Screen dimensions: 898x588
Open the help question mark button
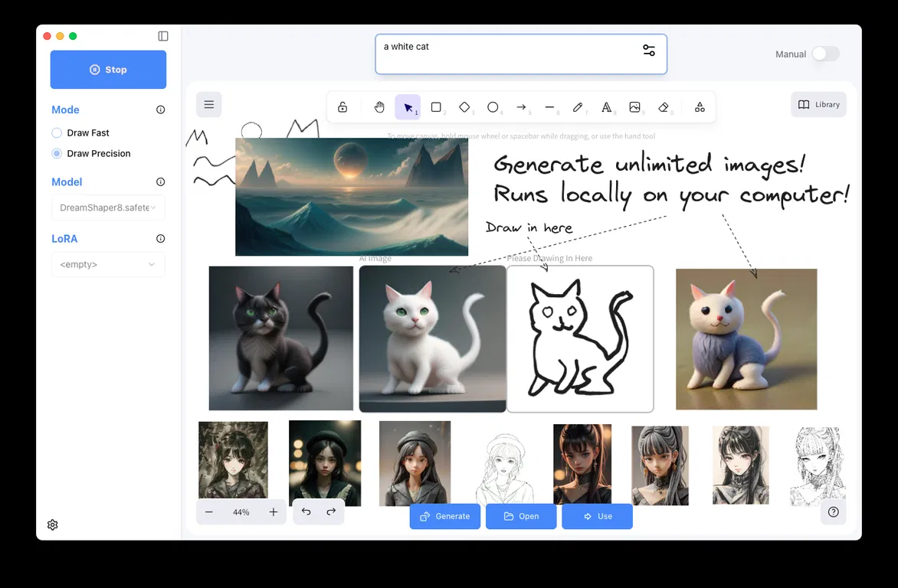coord(834,512)
